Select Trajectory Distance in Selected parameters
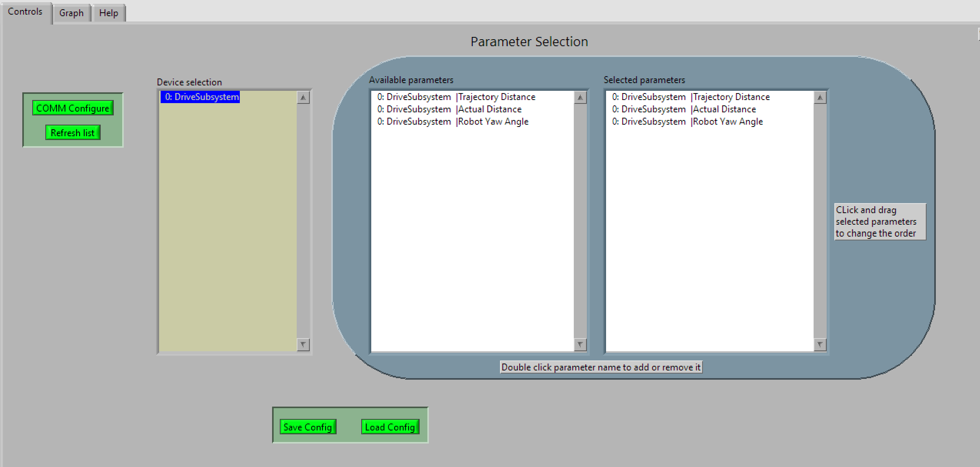The image size is (980, 467). [691, 97]
